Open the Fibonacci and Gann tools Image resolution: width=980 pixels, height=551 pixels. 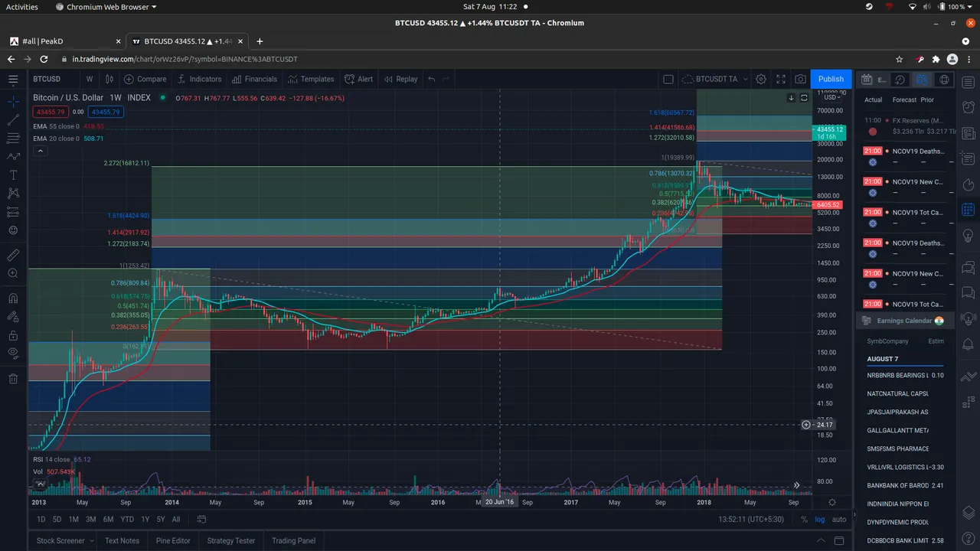(x=13, y=139)
